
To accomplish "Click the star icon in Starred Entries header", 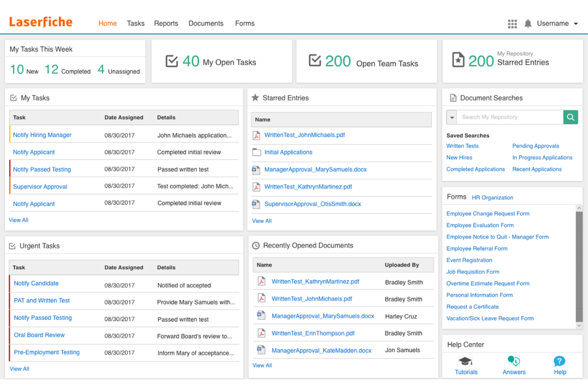I will coord(255,98).
